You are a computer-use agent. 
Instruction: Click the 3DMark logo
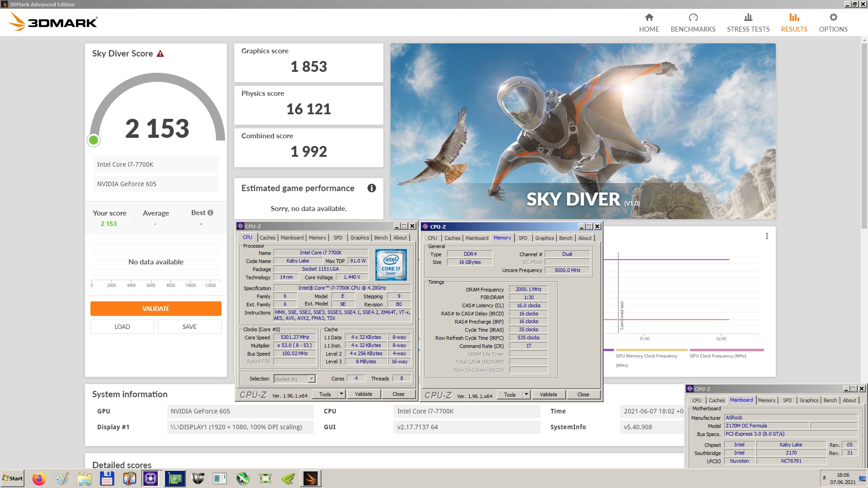53,22
